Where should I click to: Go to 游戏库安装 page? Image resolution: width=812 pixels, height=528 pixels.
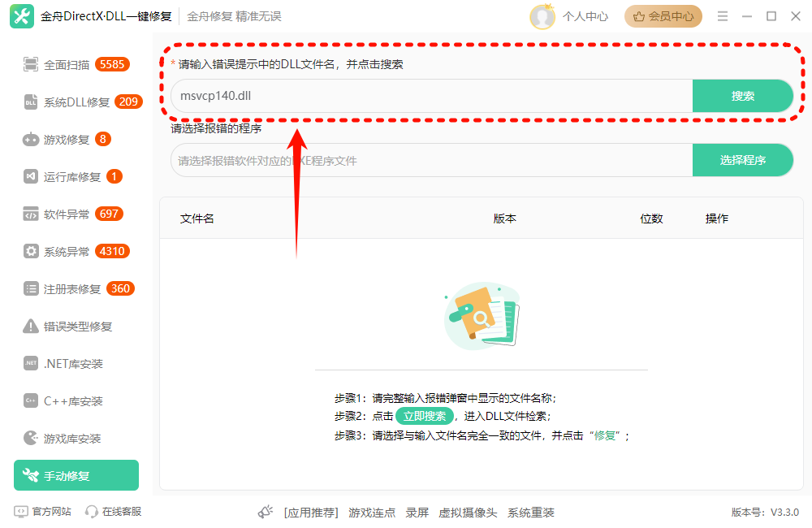[x=76, y=438]
